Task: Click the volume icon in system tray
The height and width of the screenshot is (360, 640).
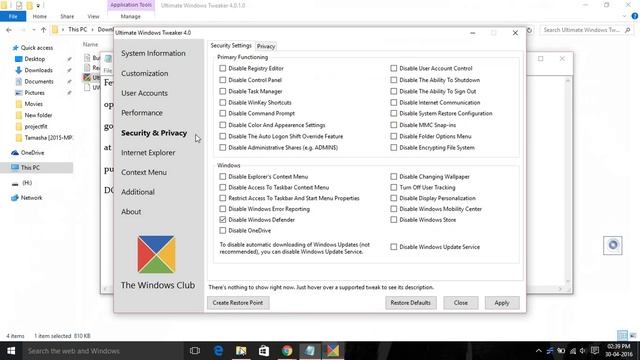Action: 583,351
